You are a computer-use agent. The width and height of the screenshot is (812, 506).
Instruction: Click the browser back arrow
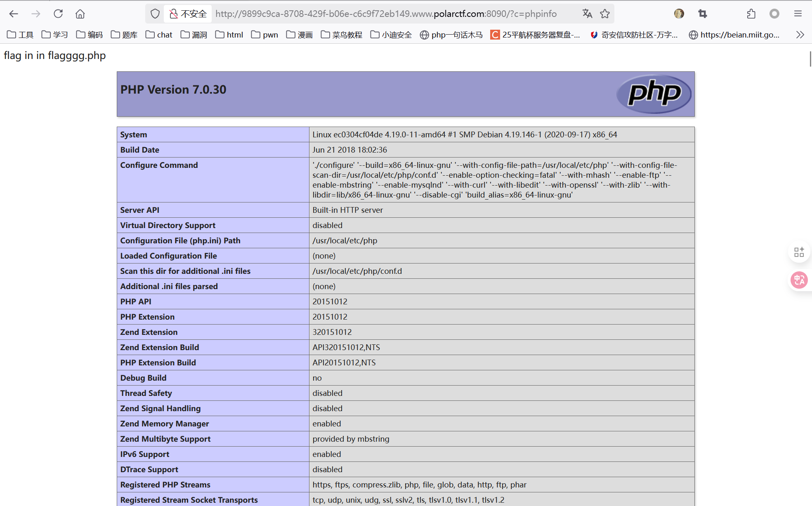14,14
